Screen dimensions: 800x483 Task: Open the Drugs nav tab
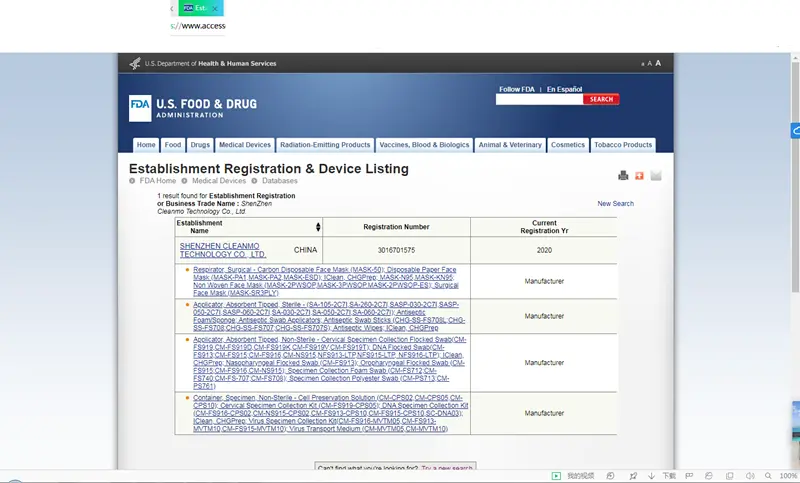pos(200,145)
